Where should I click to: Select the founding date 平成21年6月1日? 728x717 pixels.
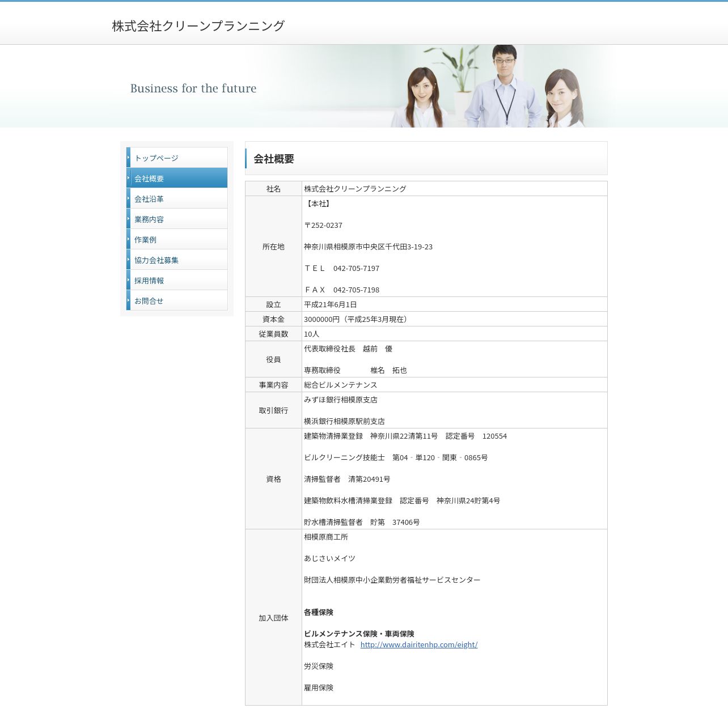(331, 304)
